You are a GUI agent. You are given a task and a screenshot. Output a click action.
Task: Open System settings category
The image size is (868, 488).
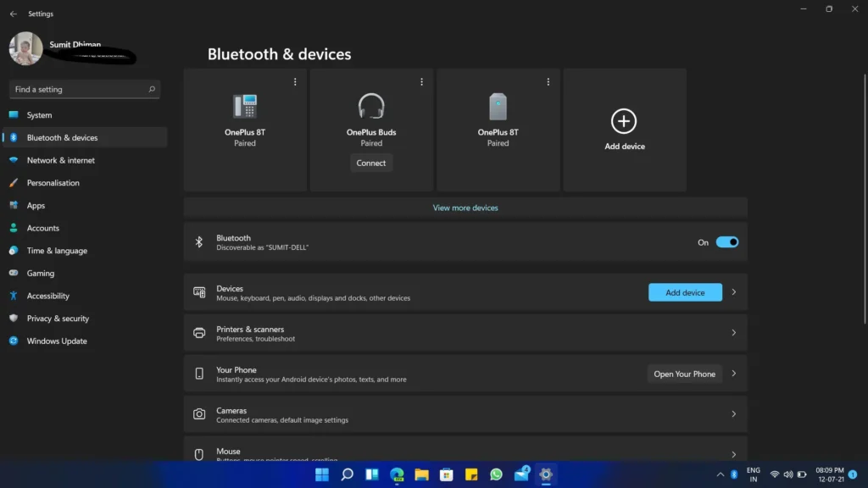[x=85, y=115]
